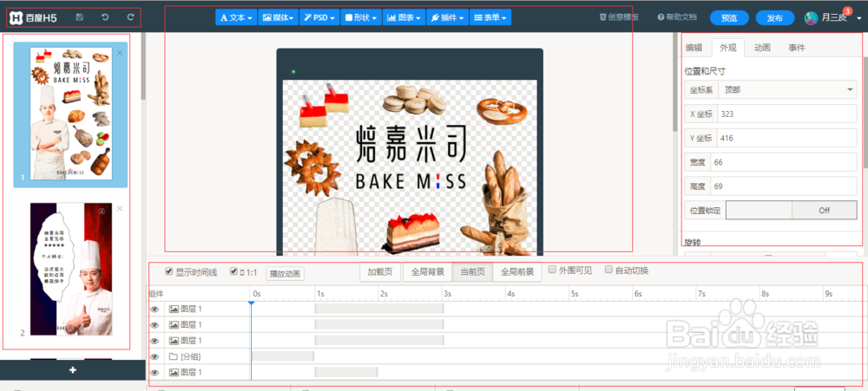Click the 百度H5 logo

pos(34,17)
